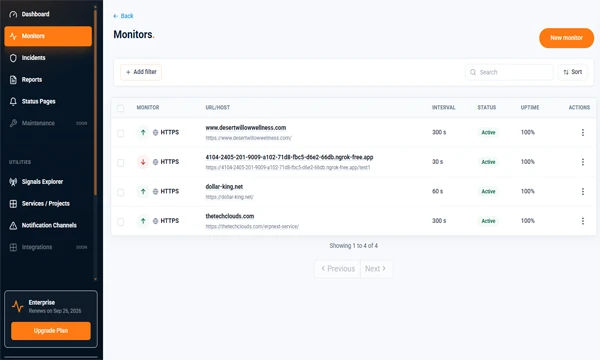Click the URL/HOST column header

point(218,108)
